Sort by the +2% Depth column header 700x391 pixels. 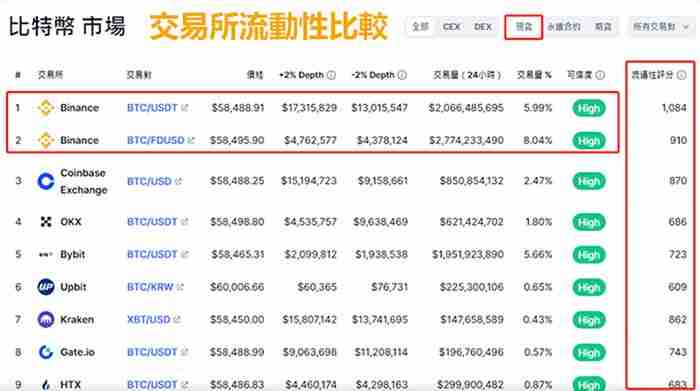[x=301, y=75]
